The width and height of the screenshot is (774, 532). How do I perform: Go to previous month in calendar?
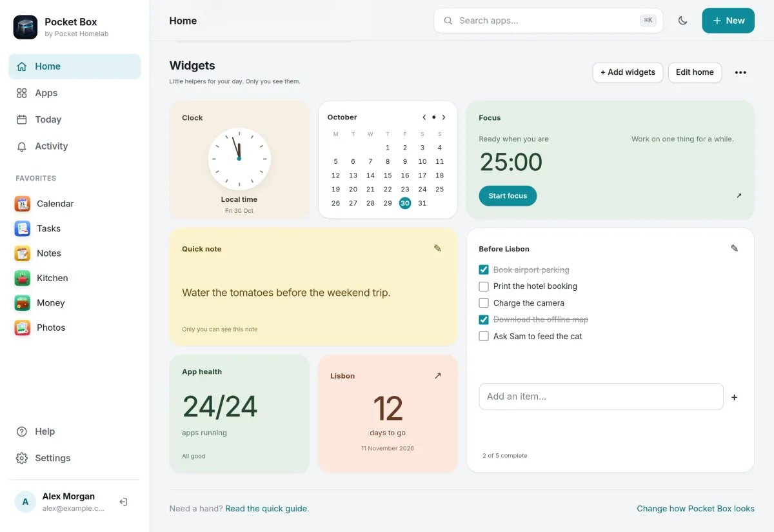424,117
